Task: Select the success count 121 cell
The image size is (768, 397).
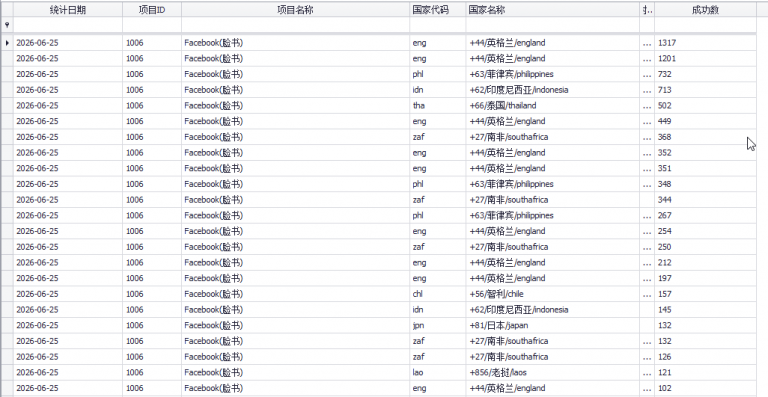Action: point(705,373)
